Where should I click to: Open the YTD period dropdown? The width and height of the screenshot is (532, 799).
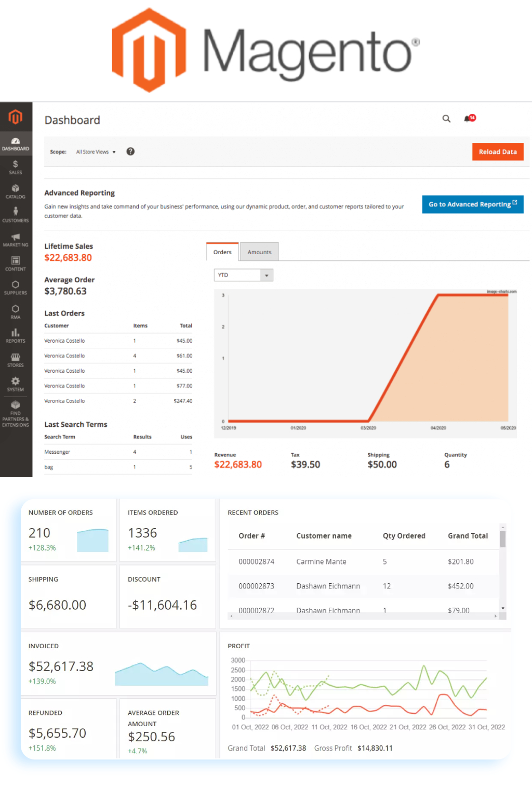[243, 275]
